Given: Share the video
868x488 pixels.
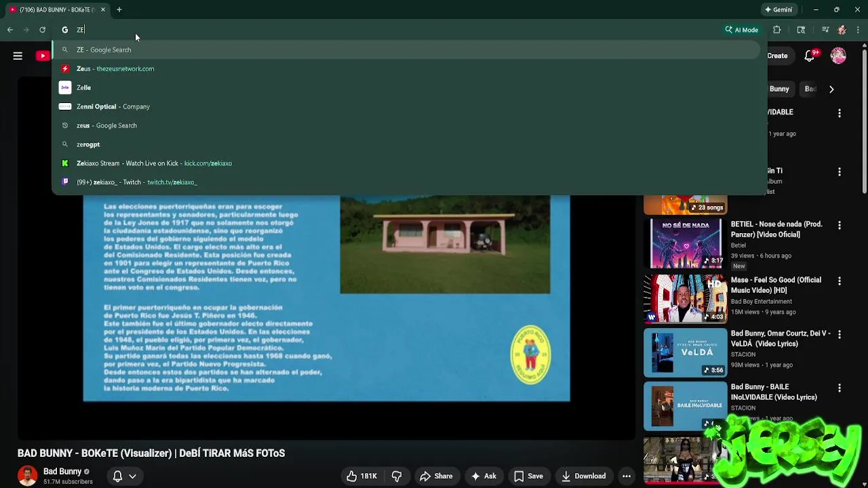Looking at the screenshot, I should pyautogui.click(x=436, y=476).
